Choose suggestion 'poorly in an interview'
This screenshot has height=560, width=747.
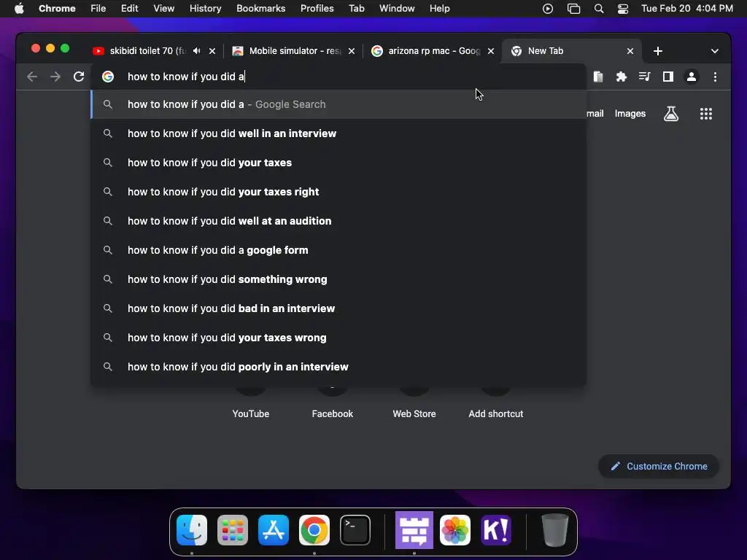[338, 367]
